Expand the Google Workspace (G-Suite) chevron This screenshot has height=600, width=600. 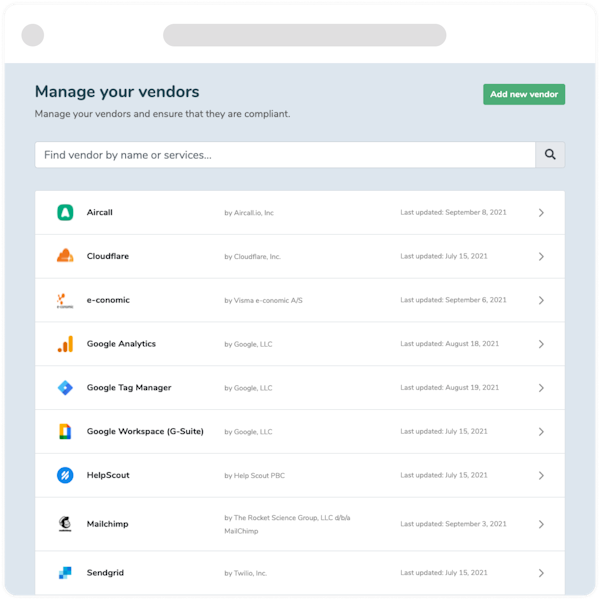[541, 432]
